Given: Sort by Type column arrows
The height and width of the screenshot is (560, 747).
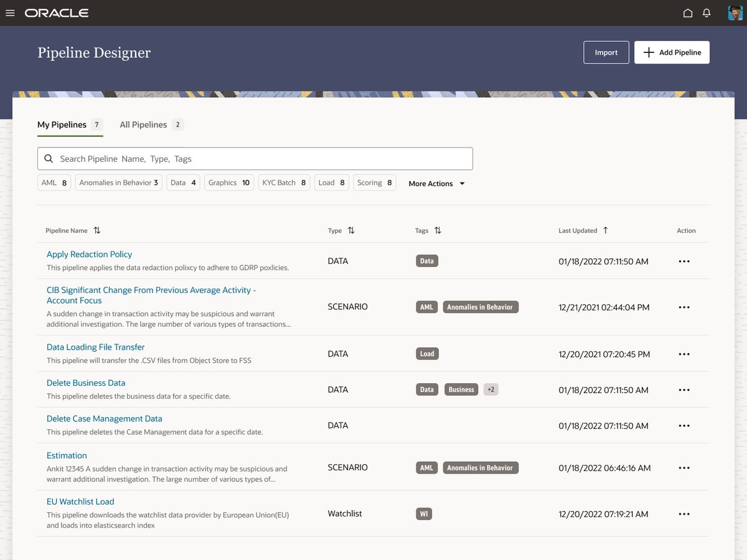Looking at the screenshot, I should click(351, 230).
